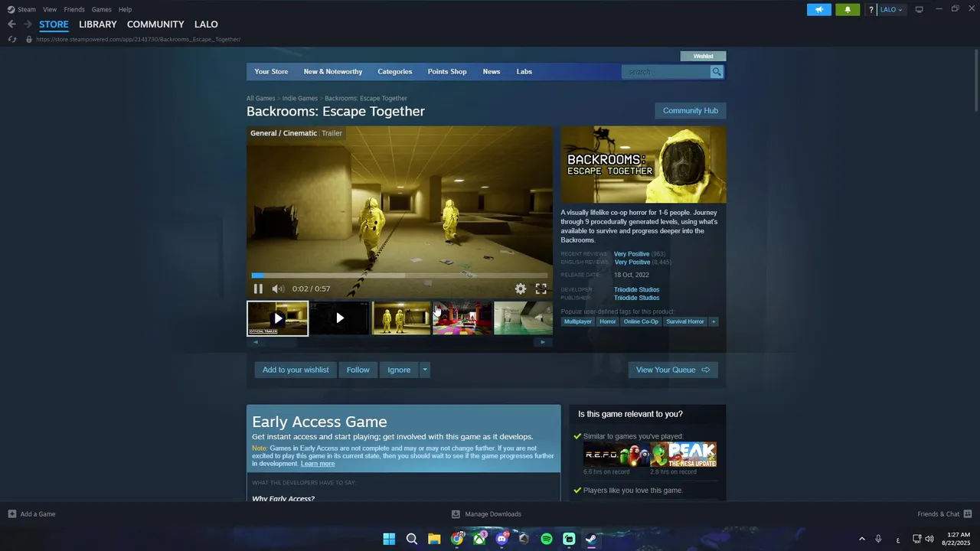Click the Indie Games breadcrumb
This screenshot has width=980, height=551.
tap(299, 98)
